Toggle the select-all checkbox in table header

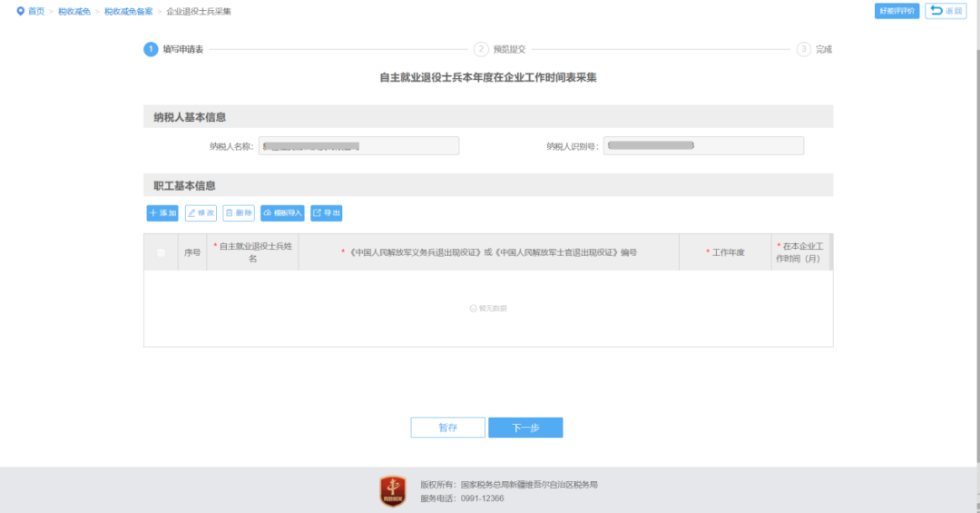tap(162, 252)
